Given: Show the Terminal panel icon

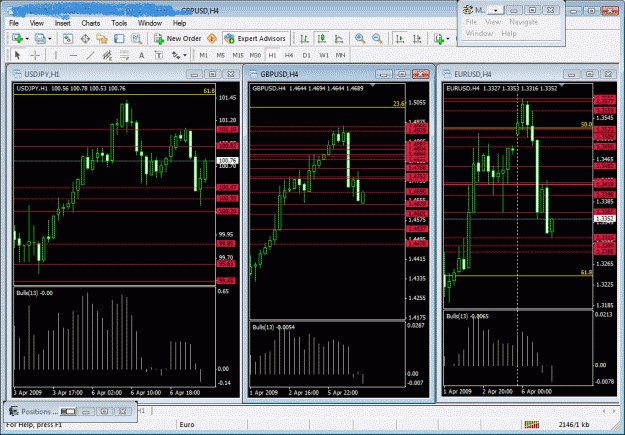Looking at the screenshot, I should pos(119,39).
